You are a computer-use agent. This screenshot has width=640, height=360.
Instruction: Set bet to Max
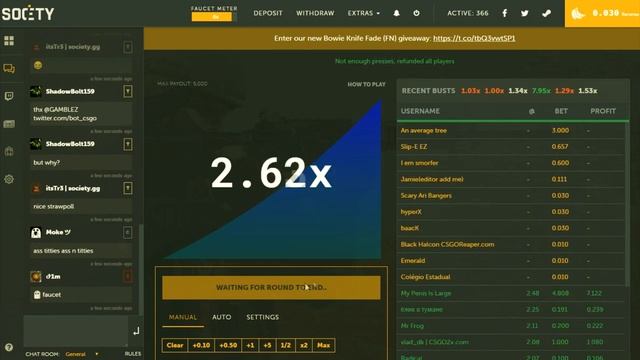324,345
